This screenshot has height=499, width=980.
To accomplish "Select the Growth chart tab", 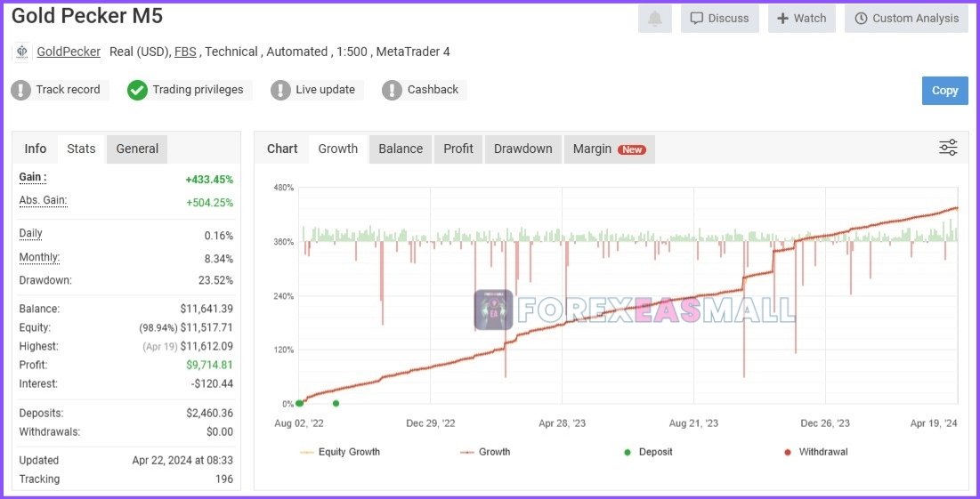I will [x=338, y=149].
